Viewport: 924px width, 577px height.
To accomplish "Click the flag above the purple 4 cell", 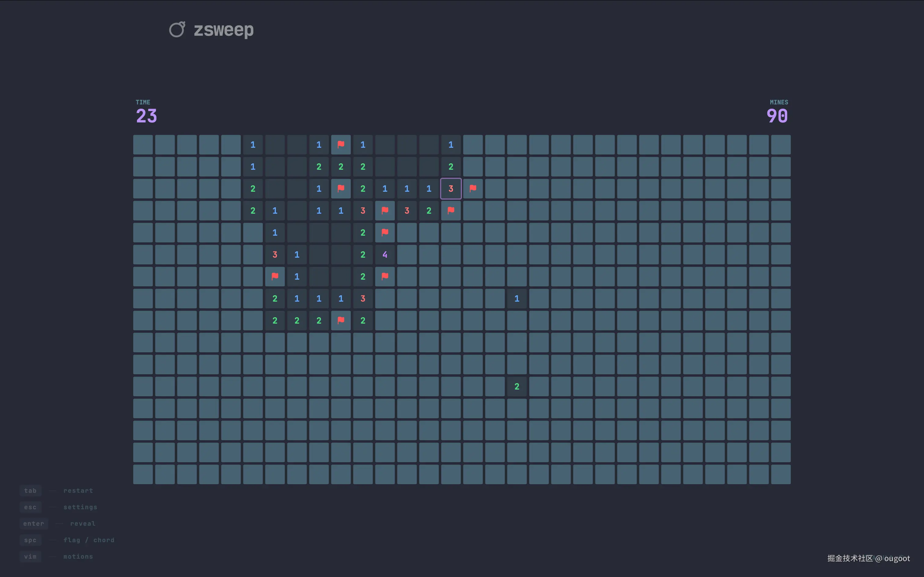I will click(385, 232).
